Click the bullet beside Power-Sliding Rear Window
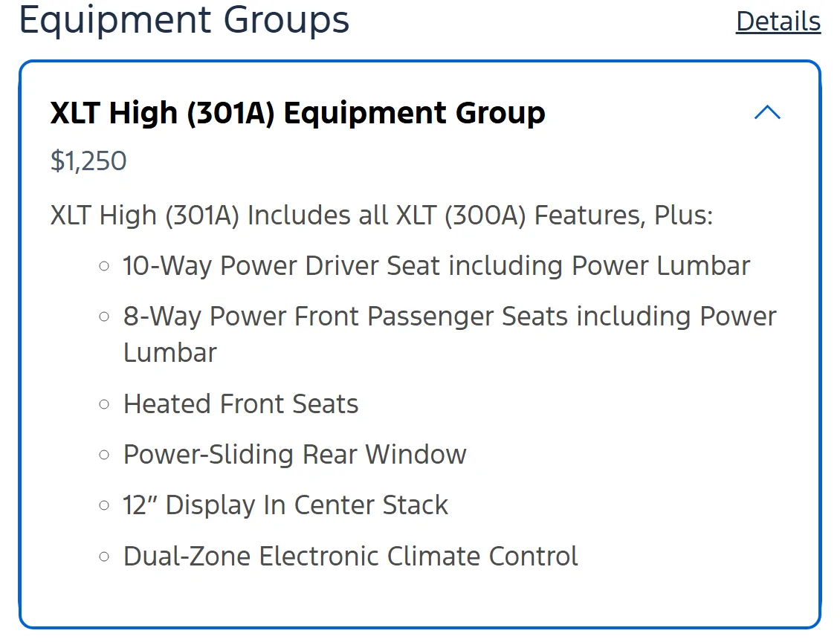 (x=105, y=455)
